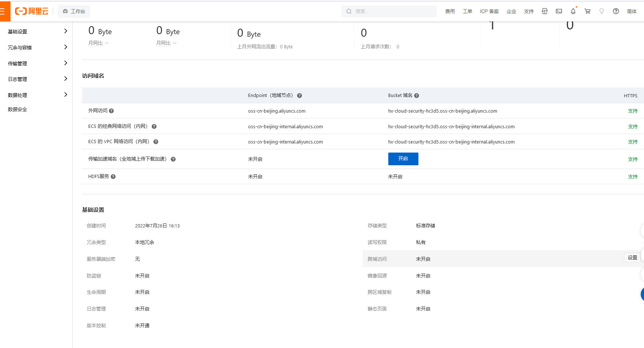Open the notifications bell
The image size is (644, 348).
[573, 11]
